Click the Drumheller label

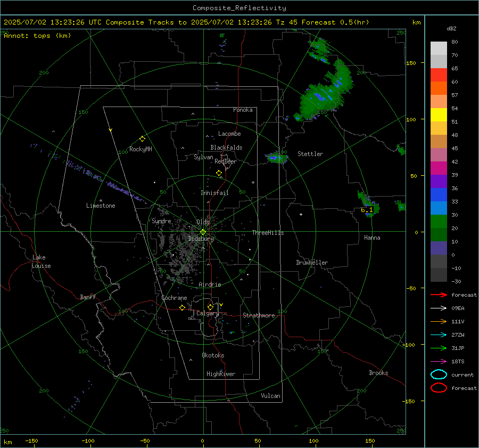[x=312, y=263]
